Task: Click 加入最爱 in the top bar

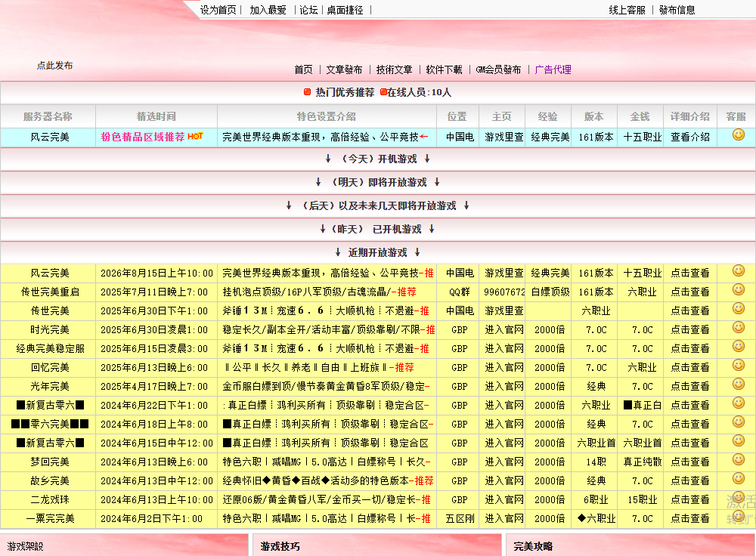Action: (x=268, y=10)
